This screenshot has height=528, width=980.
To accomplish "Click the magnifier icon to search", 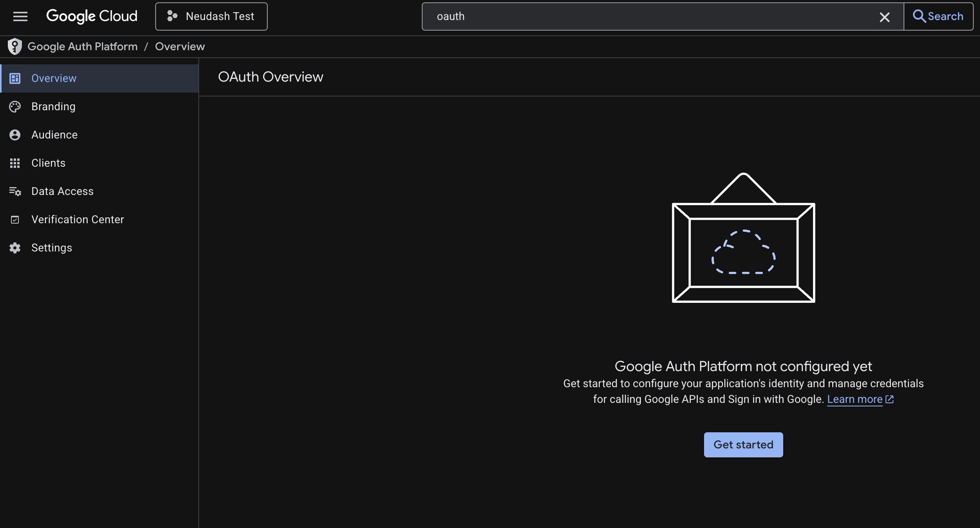I will pos(919,16).
